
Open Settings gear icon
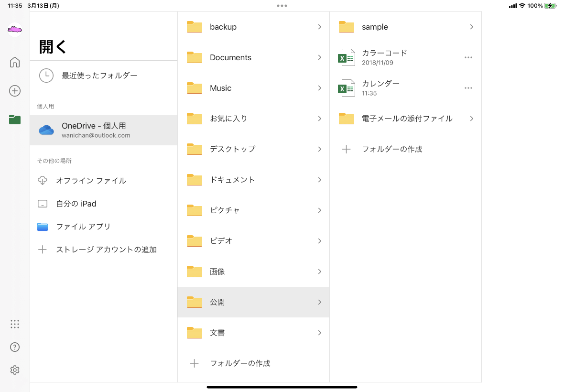click(15, 370)
